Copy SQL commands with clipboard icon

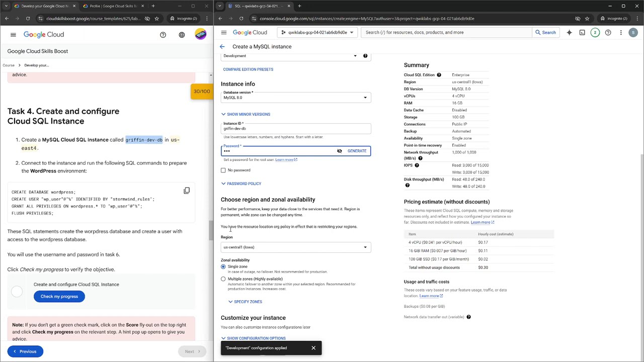point(187,191)
